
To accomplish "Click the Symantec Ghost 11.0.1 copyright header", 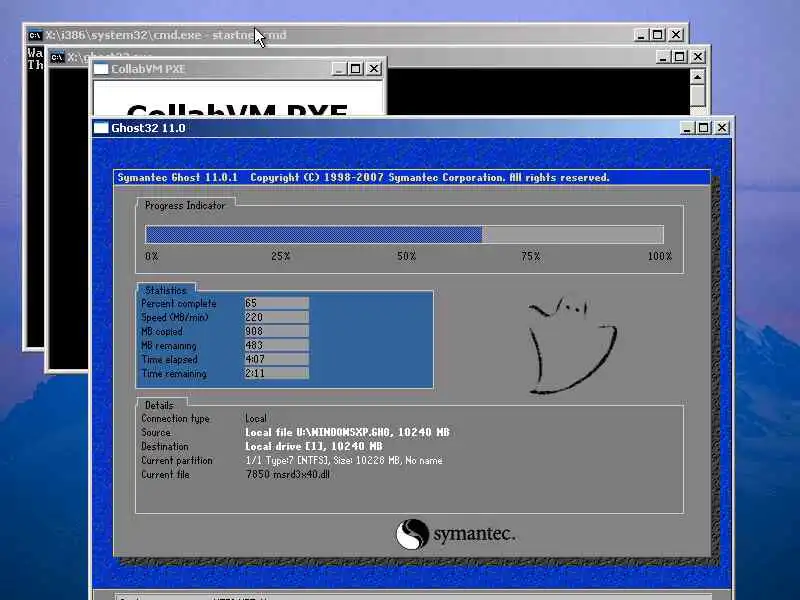I will click(363, 178).
